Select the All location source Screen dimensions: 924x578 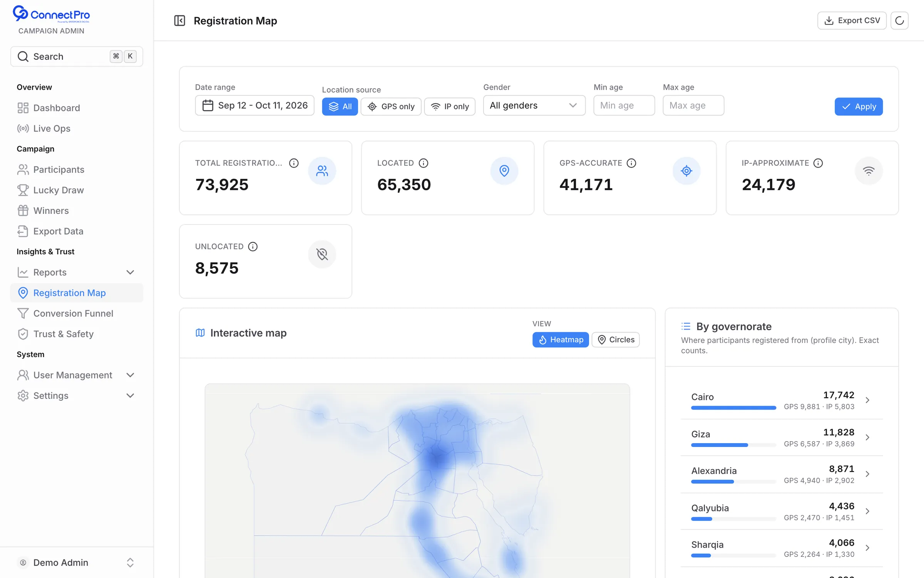pos(340,106)
